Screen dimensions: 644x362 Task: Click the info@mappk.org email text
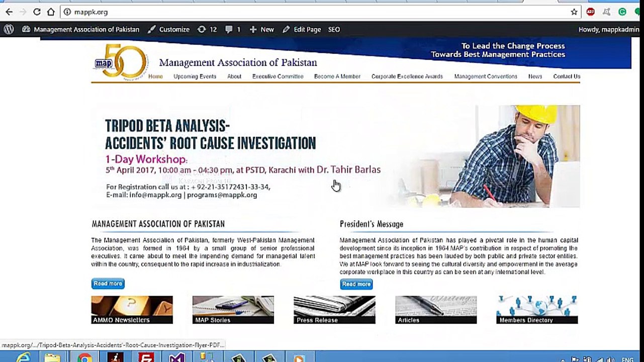tap(155, 195)
